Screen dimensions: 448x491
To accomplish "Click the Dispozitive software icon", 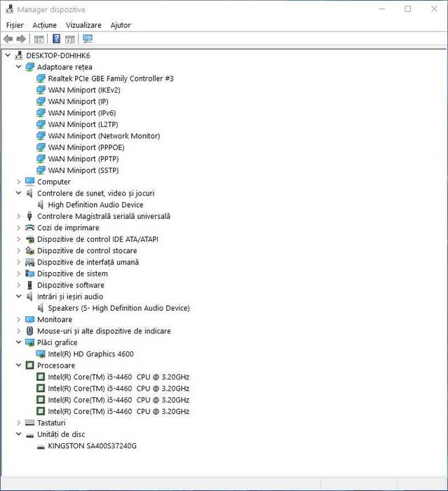I will [29, 285].
